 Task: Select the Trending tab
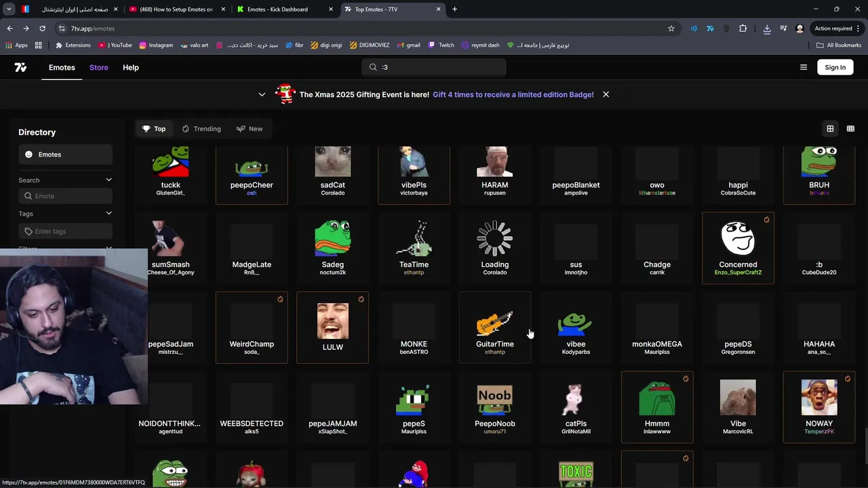point(201,129)
